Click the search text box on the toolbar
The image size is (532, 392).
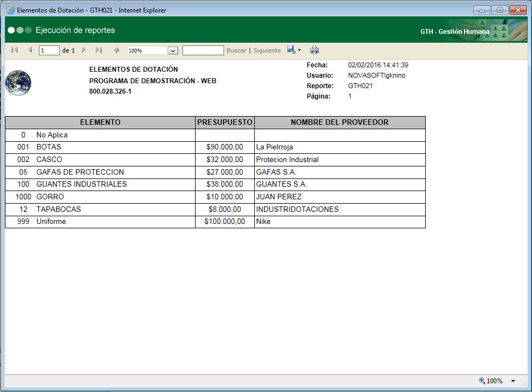click(x=203, y=50)
